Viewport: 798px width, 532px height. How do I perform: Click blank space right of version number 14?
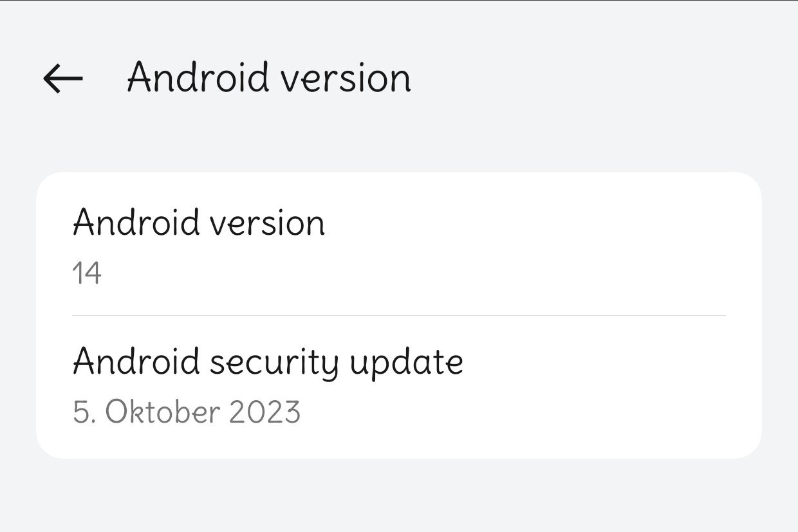(x=450, y=274)
